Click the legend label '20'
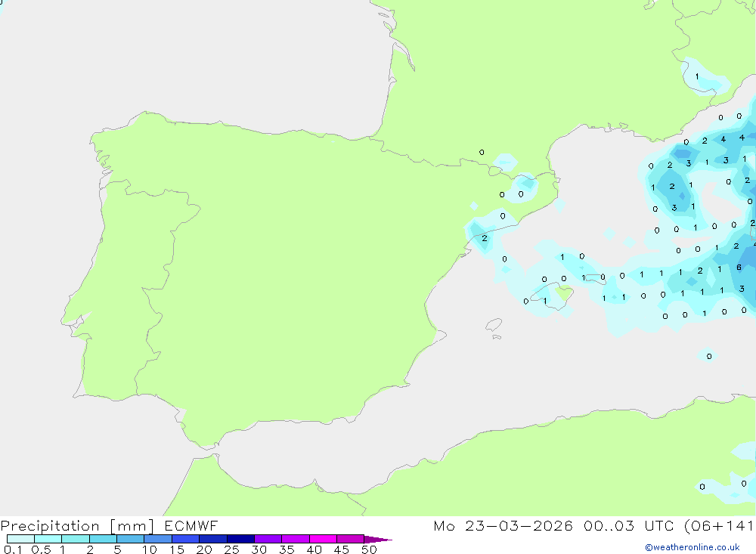This screenshot has height=554, width=756. coord(204,549)
